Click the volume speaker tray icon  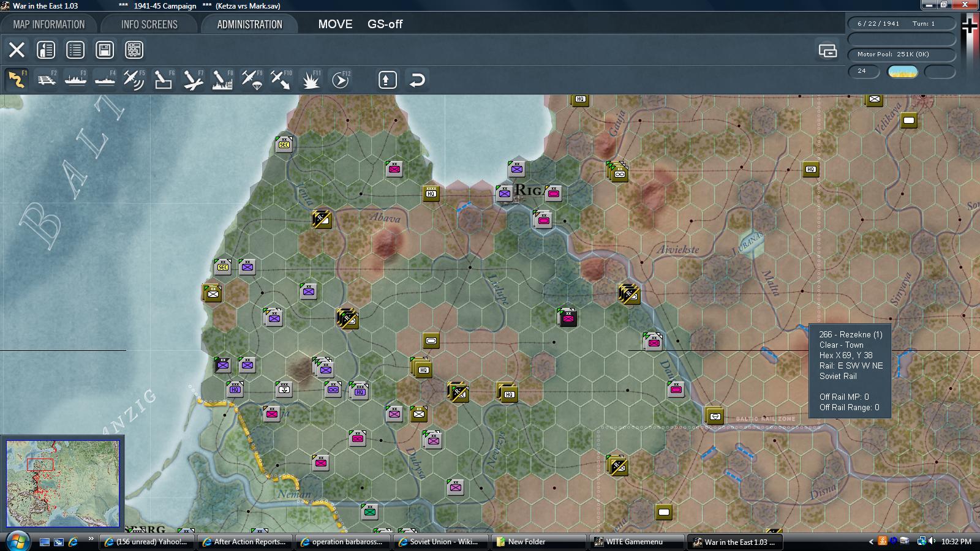[x=932, y=541]
